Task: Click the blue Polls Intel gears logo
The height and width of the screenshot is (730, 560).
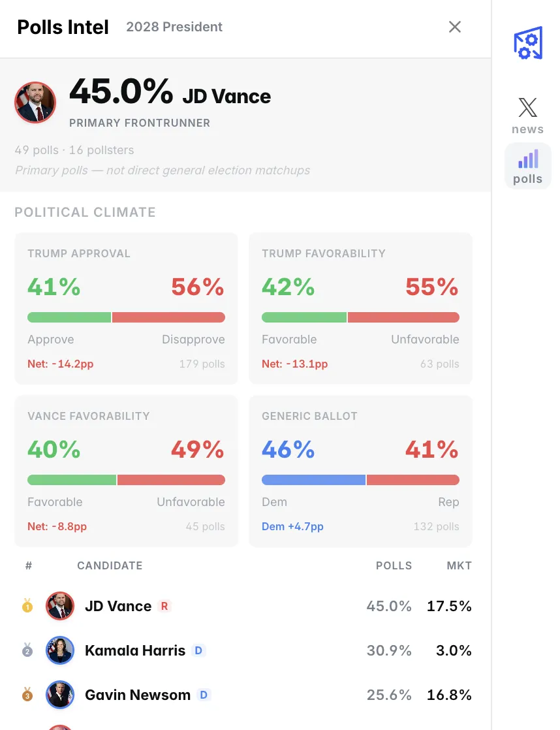Action: tap(527, 42)
